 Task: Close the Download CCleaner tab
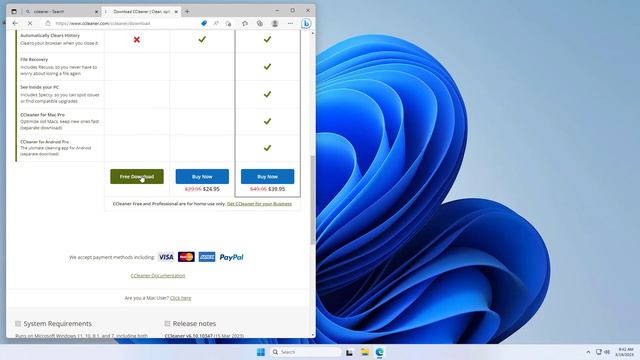click(x=176, y=12)
